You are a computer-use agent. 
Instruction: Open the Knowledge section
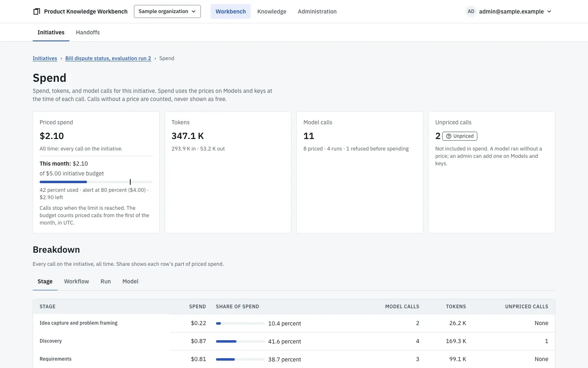tap(272, 11)
